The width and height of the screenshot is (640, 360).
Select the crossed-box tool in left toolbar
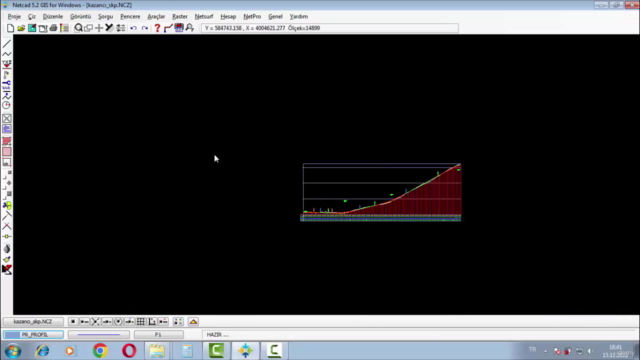click(x=7, y=118)
